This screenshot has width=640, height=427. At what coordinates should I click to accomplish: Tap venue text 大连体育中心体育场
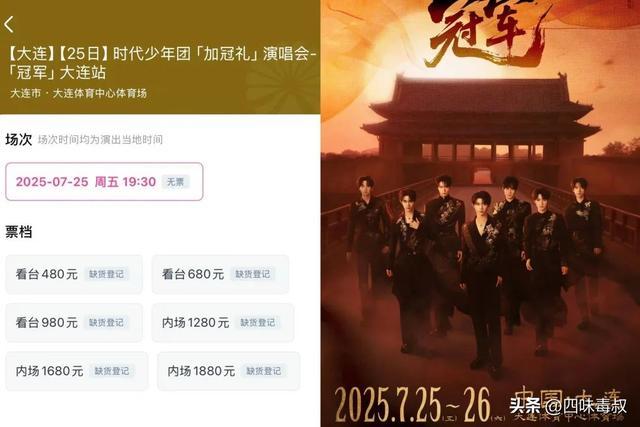click(100, 93)
